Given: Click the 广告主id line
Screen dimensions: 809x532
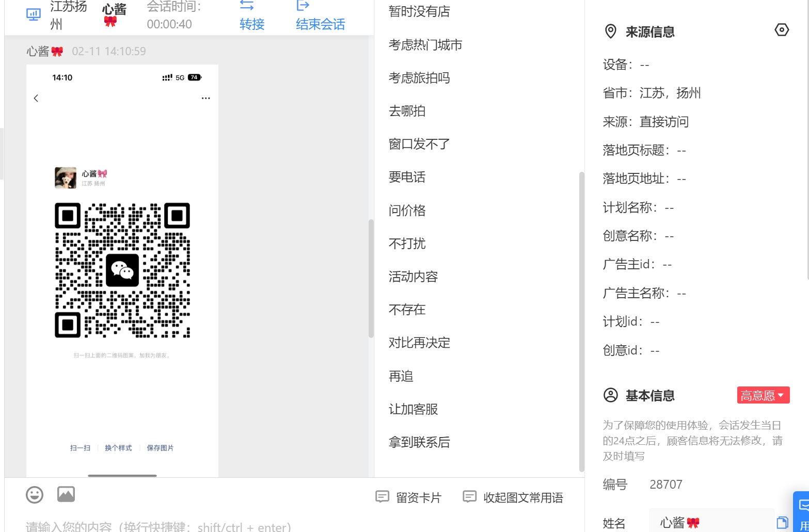Looking at the screenshot, I should (637, 264).
